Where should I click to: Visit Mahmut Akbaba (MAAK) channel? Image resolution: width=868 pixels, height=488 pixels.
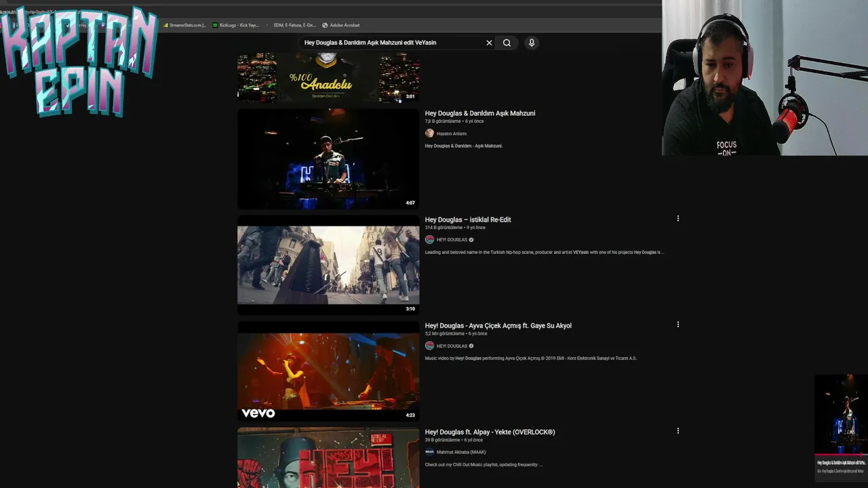[x=461, y=452]
